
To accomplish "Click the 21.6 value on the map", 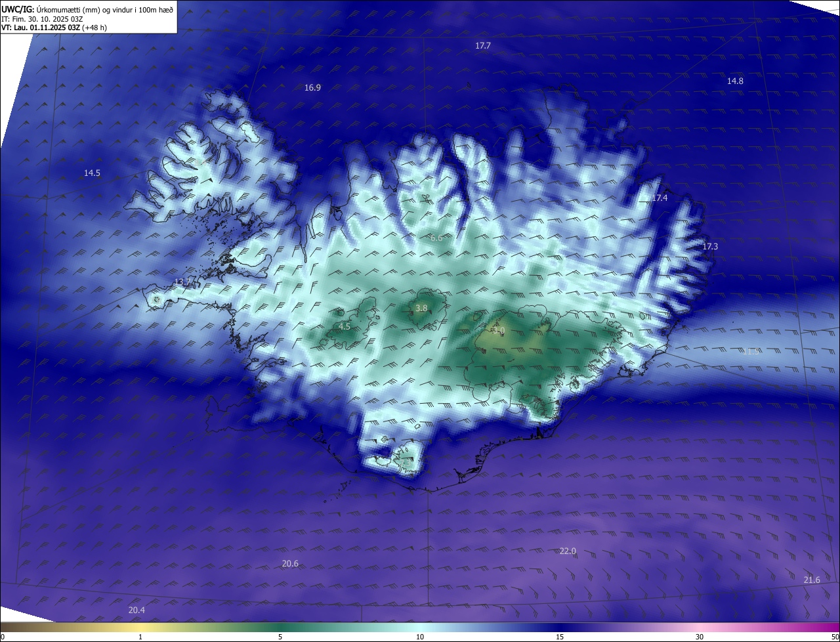I will (812, 580).
